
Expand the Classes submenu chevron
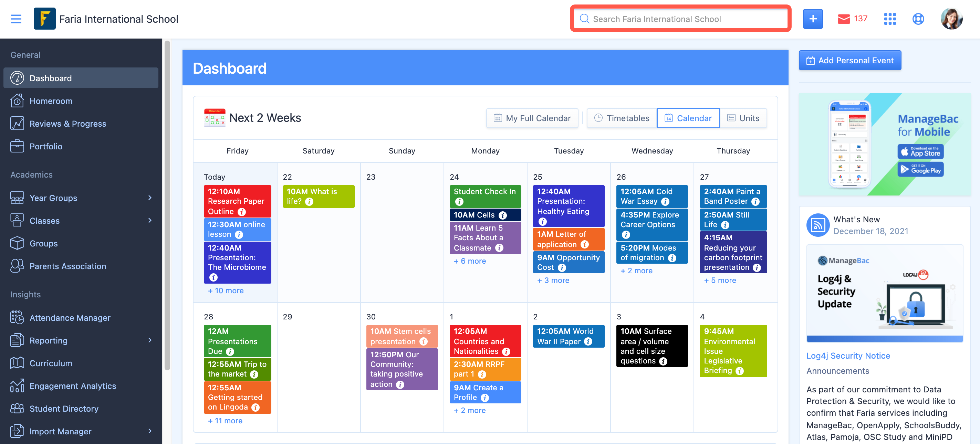(x=150, y=221)
